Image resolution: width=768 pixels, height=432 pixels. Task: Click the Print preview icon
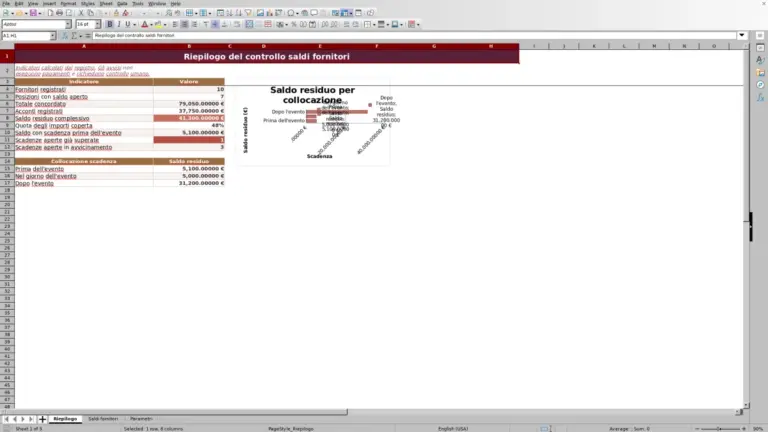coord(69,13)
